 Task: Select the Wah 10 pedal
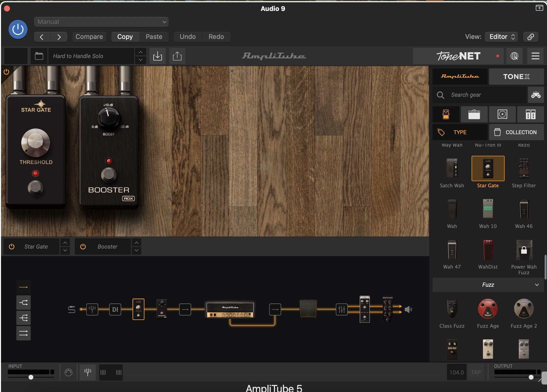(x=488, y=209)
